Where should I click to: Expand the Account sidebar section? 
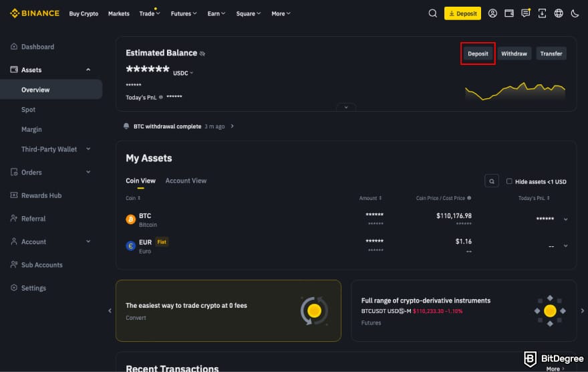click(x=88, y=242)
